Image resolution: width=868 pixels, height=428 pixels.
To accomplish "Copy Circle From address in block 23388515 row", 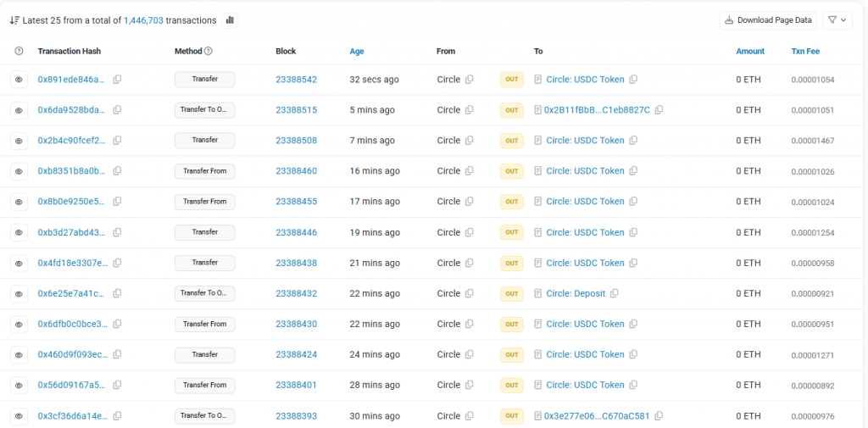I will 470,110.
